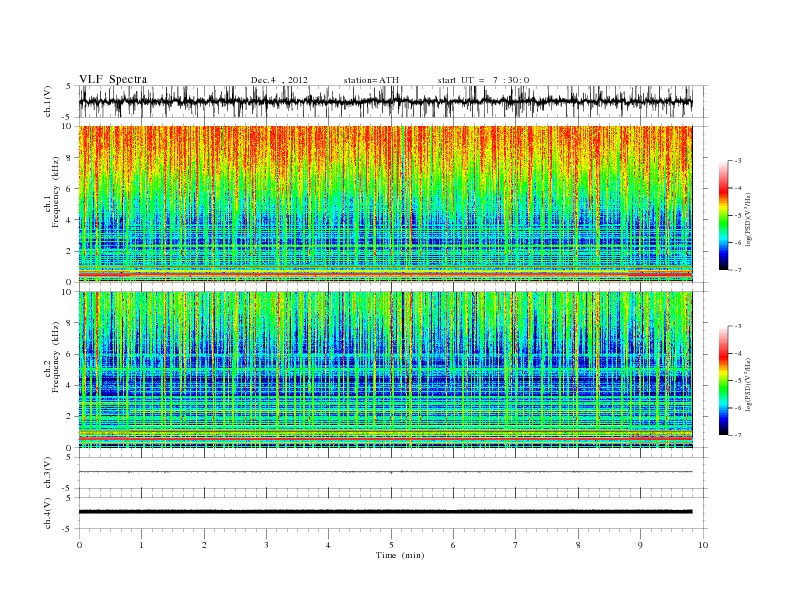Click time axis tick label "3"

tap(266, 545)
